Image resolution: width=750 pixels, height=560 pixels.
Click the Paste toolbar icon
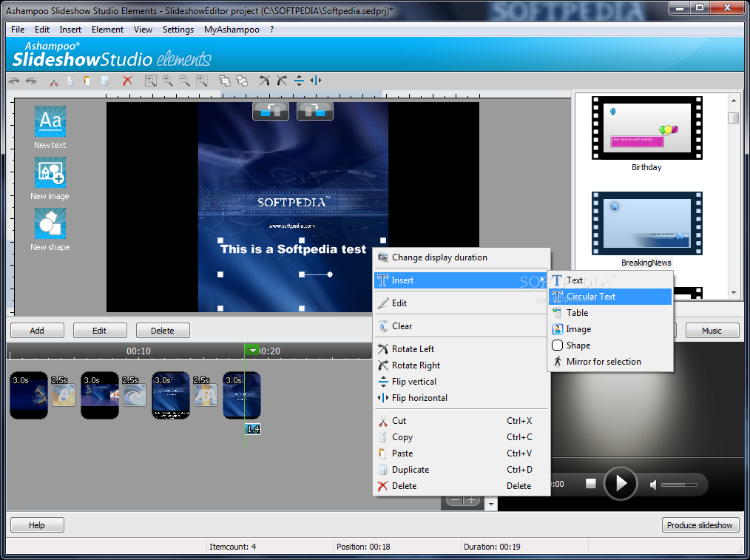(x=87, y=81)
